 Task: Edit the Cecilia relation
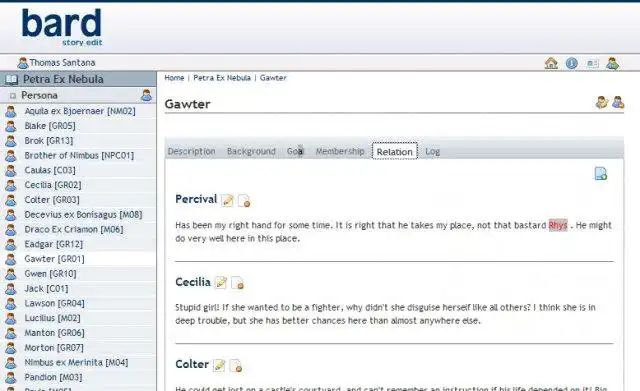tap(220, 282)
